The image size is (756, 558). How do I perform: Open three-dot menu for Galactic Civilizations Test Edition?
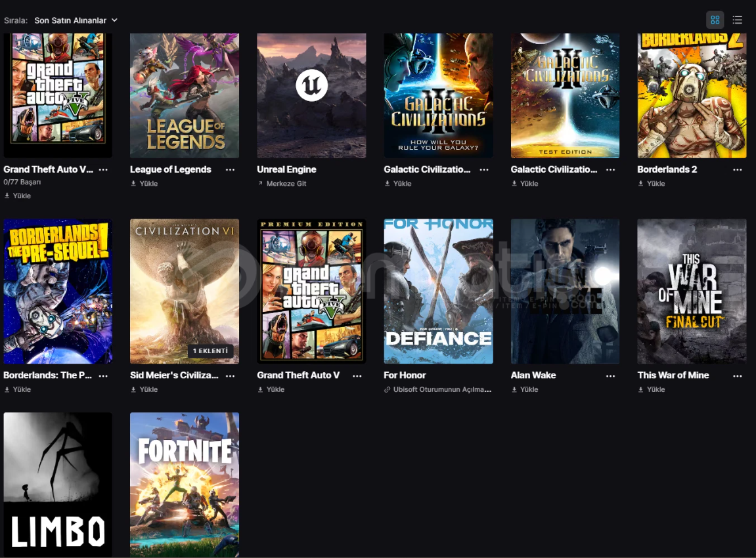(x=610, y=169)
